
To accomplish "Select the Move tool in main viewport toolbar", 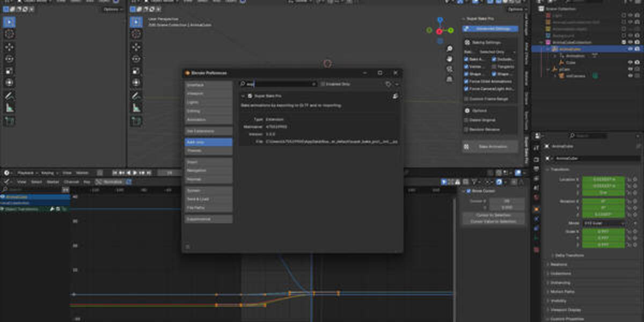I will click(x=136, y=47).
